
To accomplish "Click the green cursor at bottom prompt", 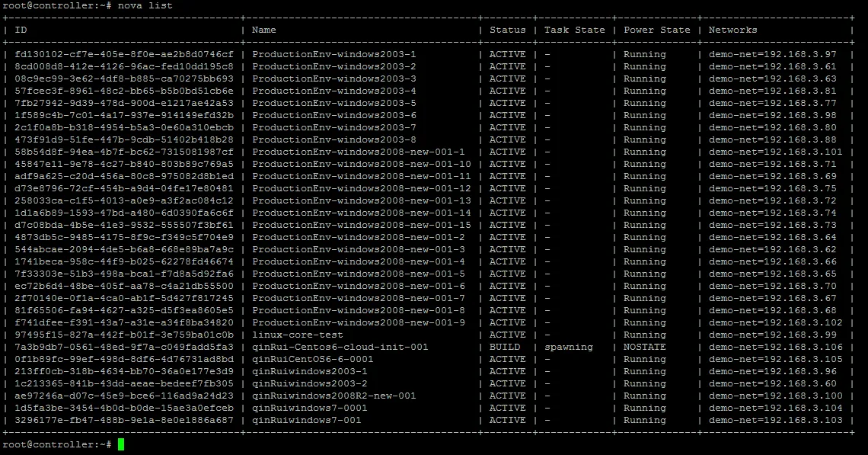I will (x=121, y=444).
